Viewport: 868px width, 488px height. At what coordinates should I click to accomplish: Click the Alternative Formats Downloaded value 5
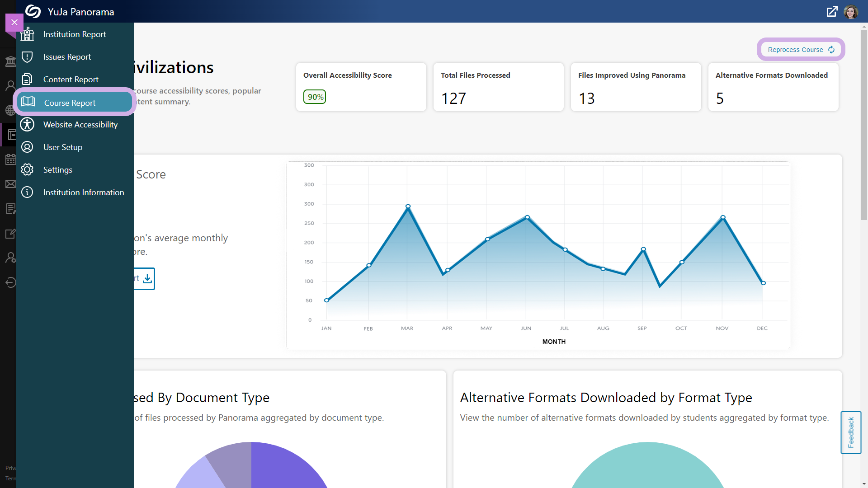(720, 99)
